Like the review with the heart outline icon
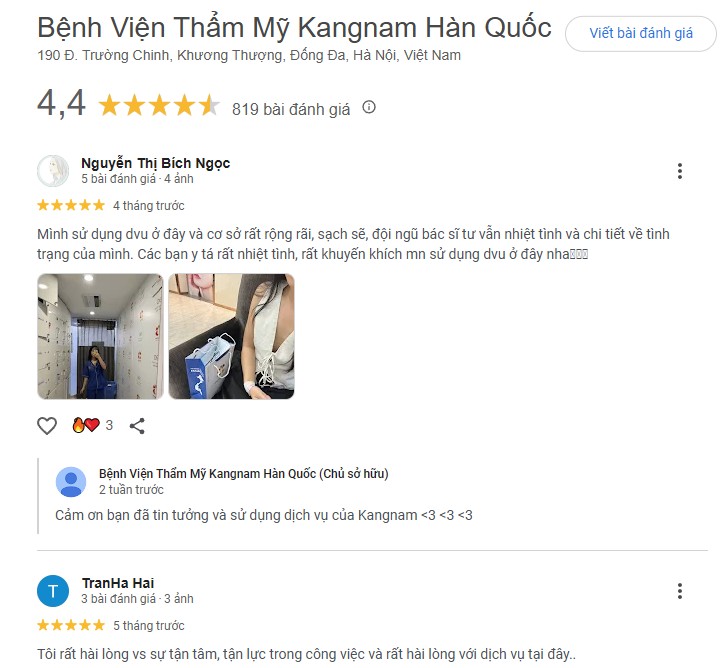Screen dimensions: 727x668 [x=47, y=426]
